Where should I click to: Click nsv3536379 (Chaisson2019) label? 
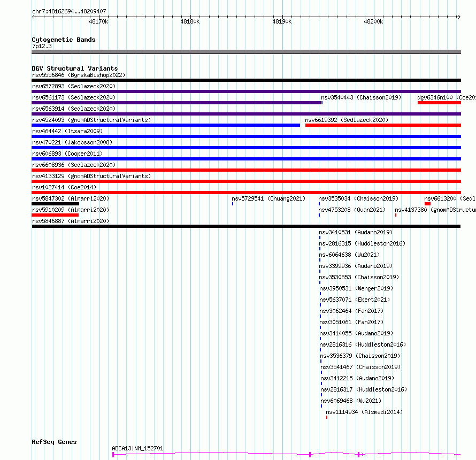[360, 356]
